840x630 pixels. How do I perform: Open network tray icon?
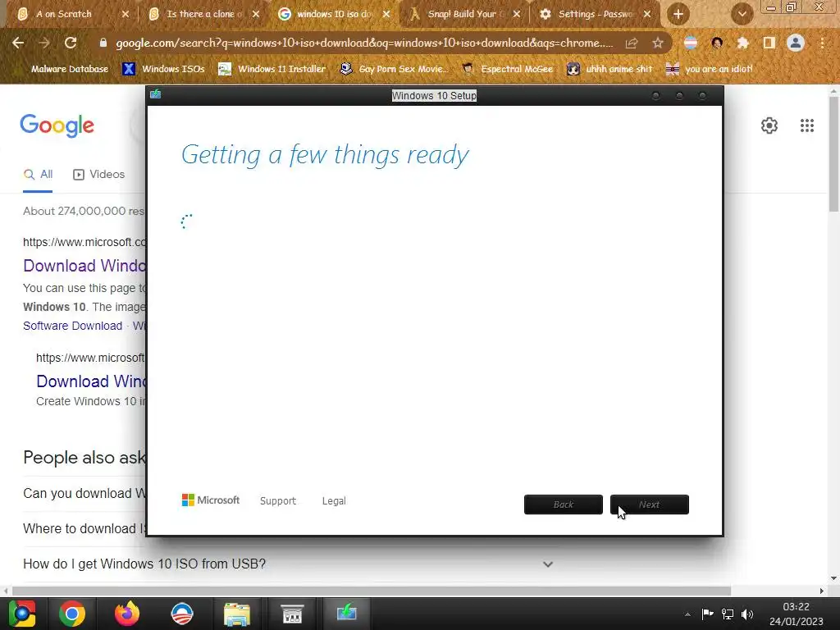pos(728,614)
